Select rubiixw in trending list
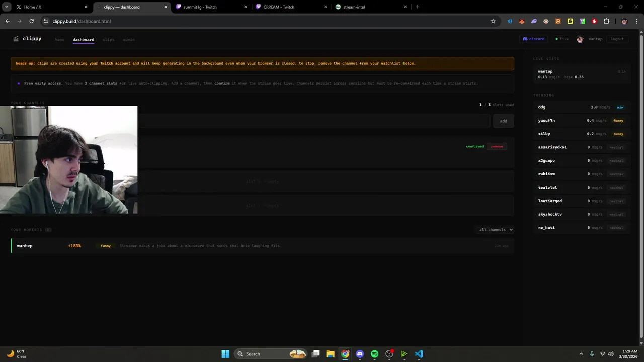Viewport: 644px width, 362px height. point(582,174)
